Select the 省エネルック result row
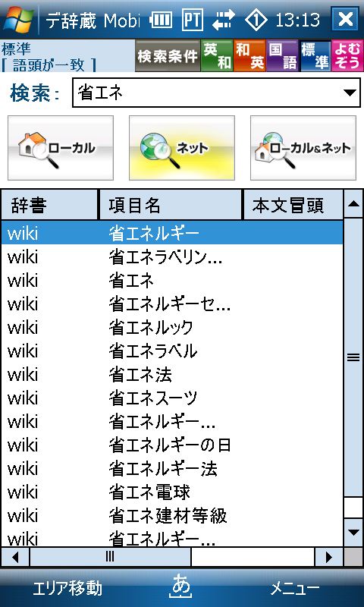The image size is (364, 607). click(x=171, y=328)
